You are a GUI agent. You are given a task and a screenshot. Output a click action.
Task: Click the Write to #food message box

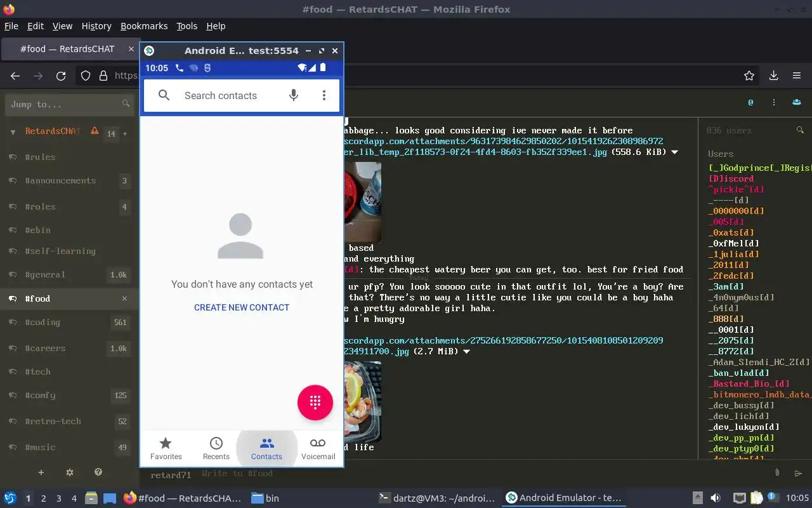tap(482, 473)
